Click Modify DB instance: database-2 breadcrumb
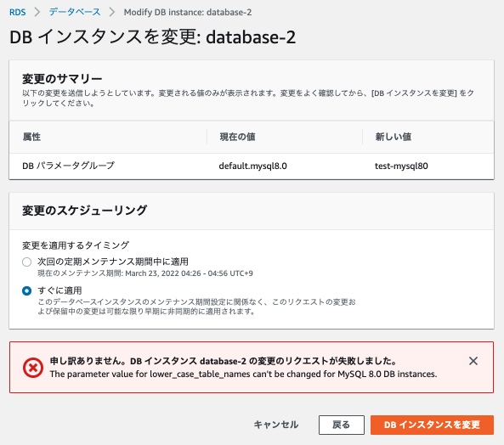Screen dimensions: 504x445 pos(188,12)
